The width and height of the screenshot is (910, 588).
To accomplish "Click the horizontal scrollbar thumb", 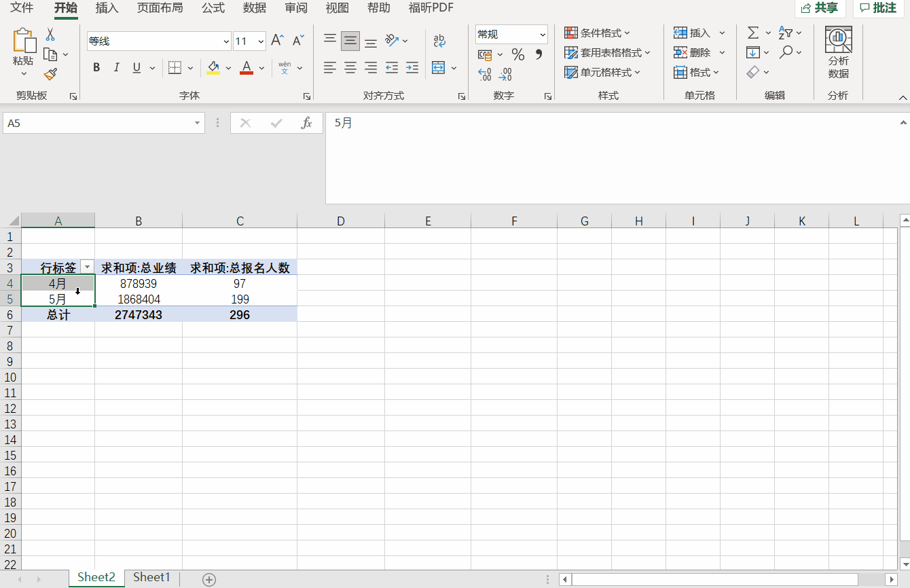I will coord(714,579).
